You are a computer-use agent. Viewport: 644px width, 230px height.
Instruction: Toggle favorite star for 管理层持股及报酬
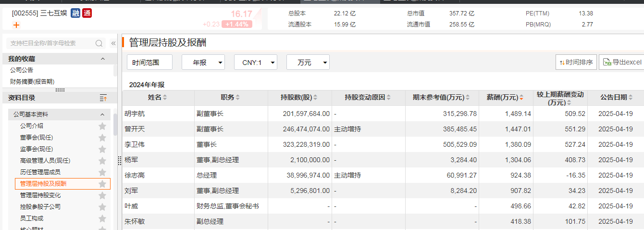[x=102, y=184]
